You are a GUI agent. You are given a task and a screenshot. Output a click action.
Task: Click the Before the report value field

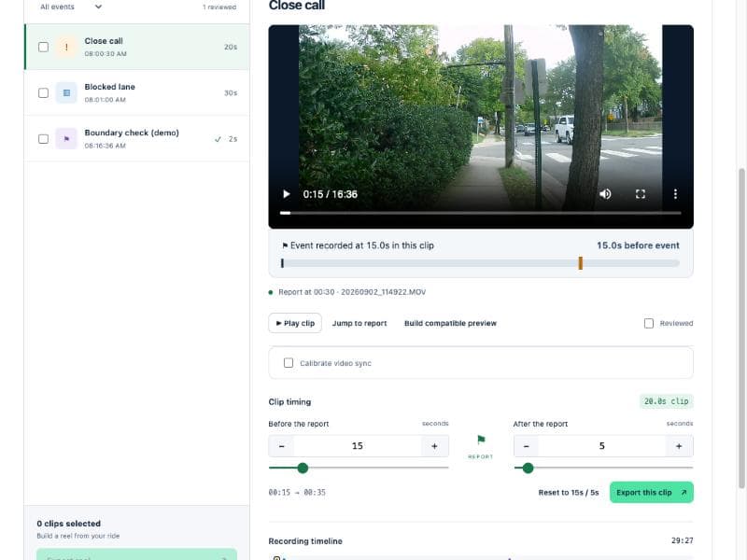358,446
